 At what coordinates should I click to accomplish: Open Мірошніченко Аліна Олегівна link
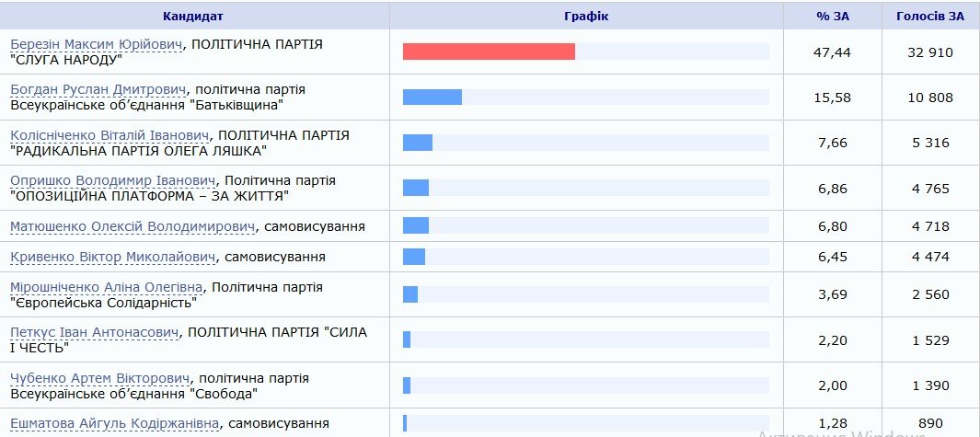(106, 286)
